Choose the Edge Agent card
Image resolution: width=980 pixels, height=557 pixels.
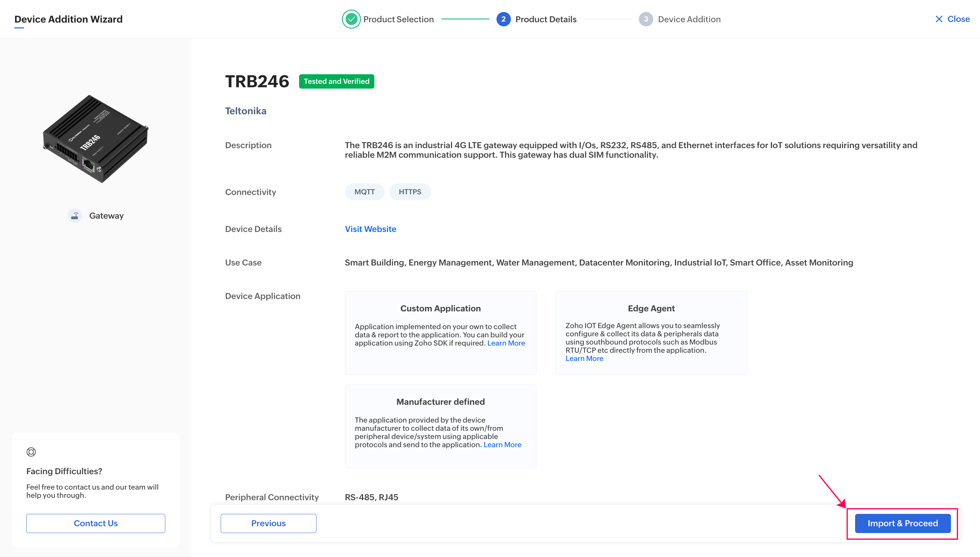pyautogui.click(x=651, y=333)
